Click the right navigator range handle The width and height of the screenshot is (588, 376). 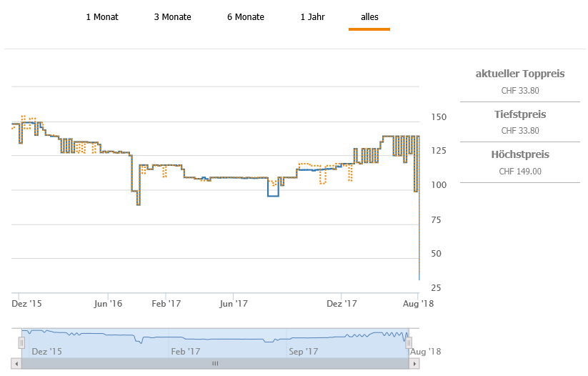(x=409, y=343)
